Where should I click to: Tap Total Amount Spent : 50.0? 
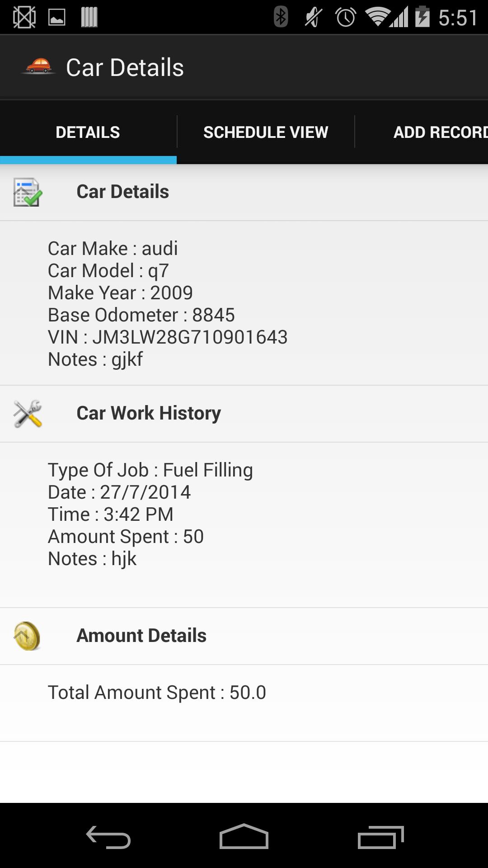[157, 693]
